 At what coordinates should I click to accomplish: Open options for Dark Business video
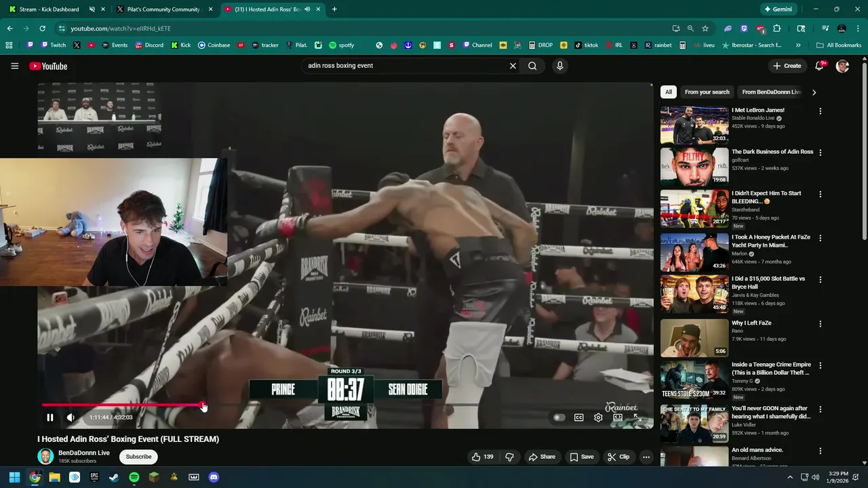click(x=821, y=152)
